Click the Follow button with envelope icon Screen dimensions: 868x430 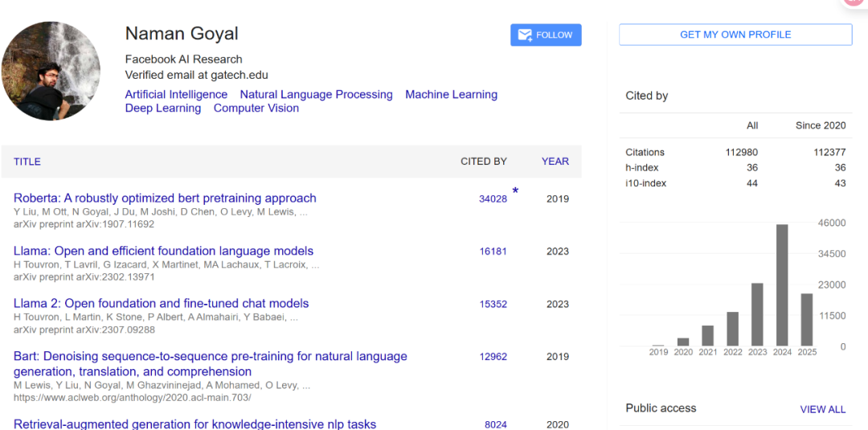click(546, 35)
